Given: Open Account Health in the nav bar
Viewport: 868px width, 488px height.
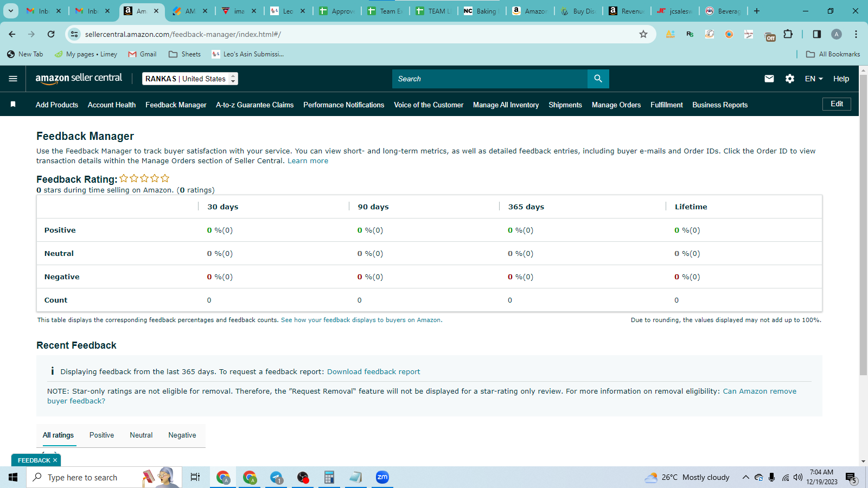Looking at the screenshot, I should click(112, 105).
